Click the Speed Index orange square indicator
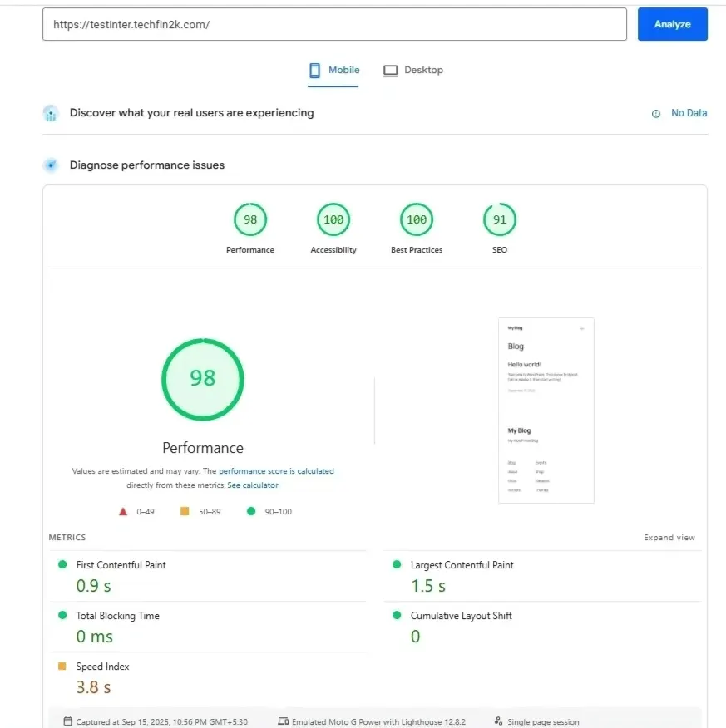Image resolution: width=726 pixels, height=728 pixels. (x=62, y=667)
